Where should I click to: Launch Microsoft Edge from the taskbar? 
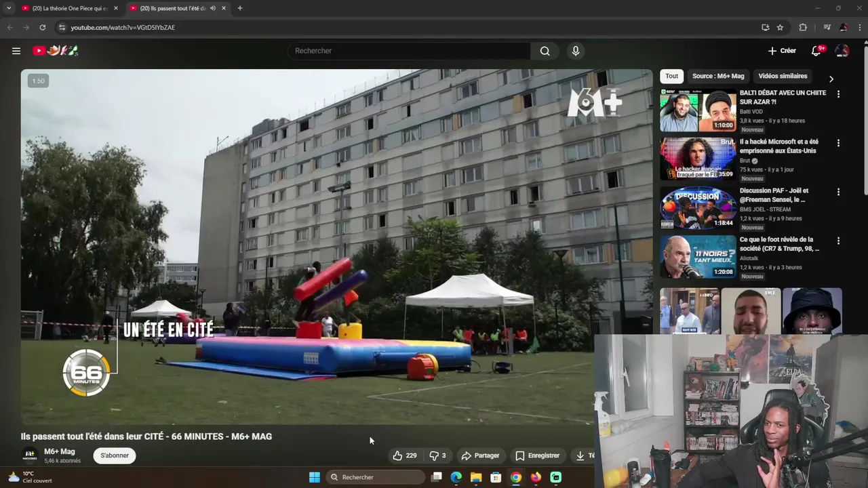click(x=456, y=477)
